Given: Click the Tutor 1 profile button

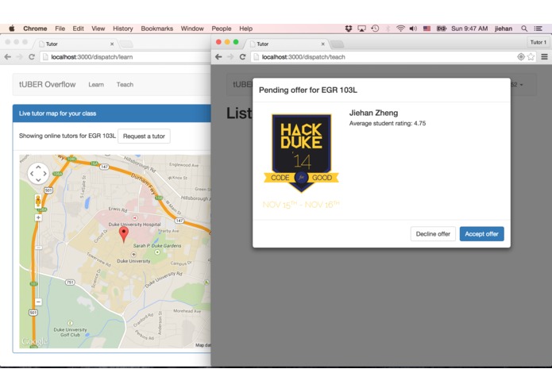Looking at the screenshot, I should (x=538, y=42).
